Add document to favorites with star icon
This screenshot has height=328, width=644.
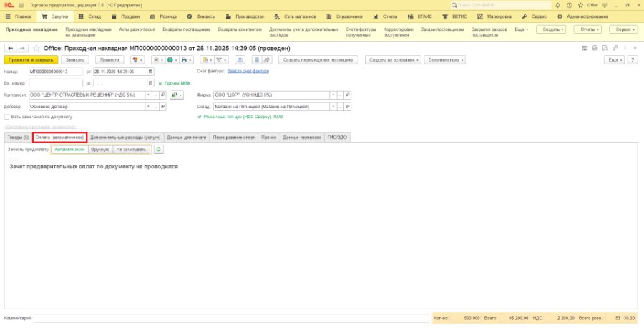[36, 48]
